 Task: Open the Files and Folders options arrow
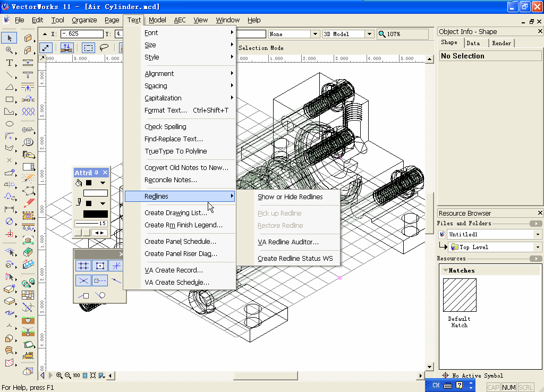(535, 224)
